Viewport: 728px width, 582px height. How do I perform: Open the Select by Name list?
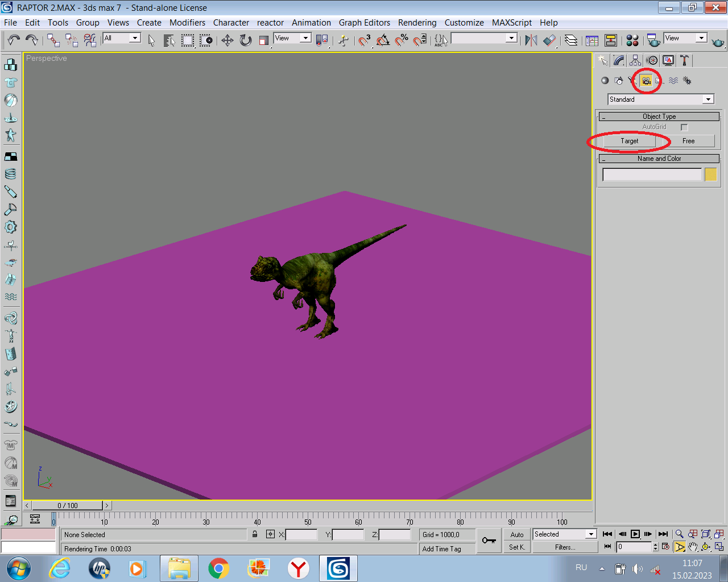(x=169, y=40)
